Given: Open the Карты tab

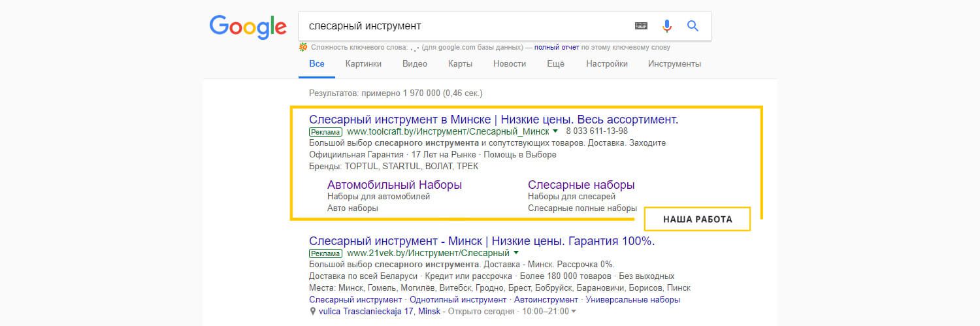Looking at the screenshot, I should tap(460, 64).
